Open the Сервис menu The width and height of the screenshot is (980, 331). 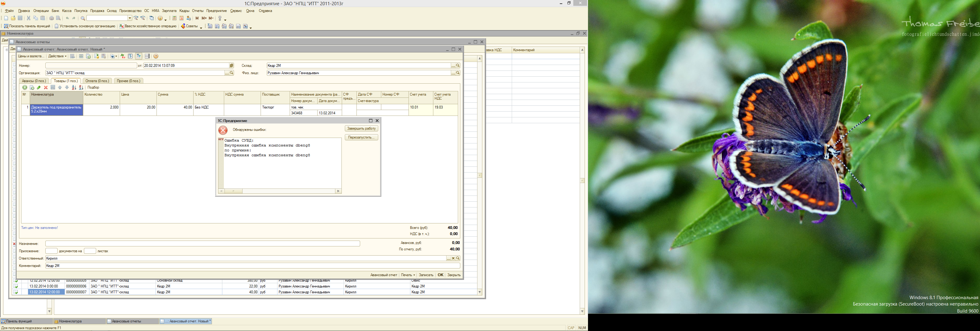coord(236,11)
